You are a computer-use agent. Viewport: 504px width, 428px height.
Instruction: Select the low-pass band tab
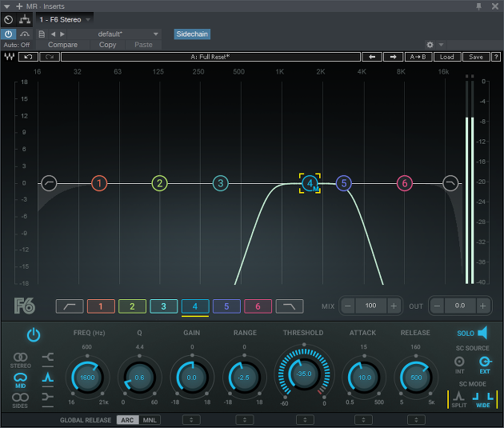tap(290, 306)
